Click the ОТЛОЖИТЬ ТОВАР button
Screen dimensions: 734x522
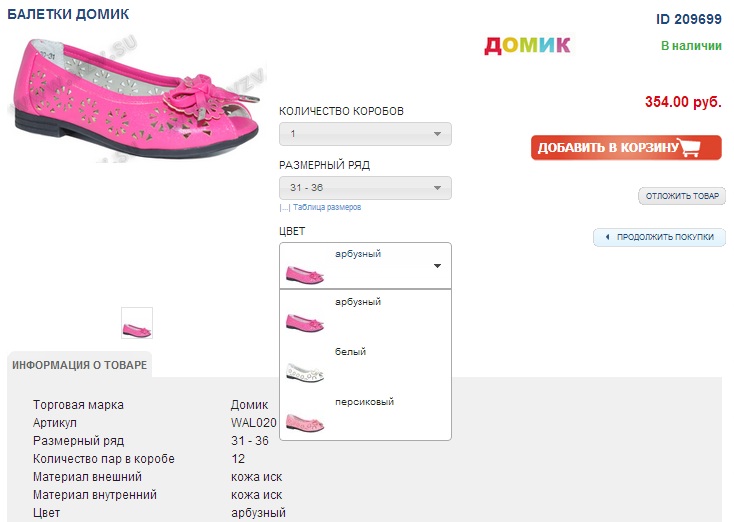682,196
